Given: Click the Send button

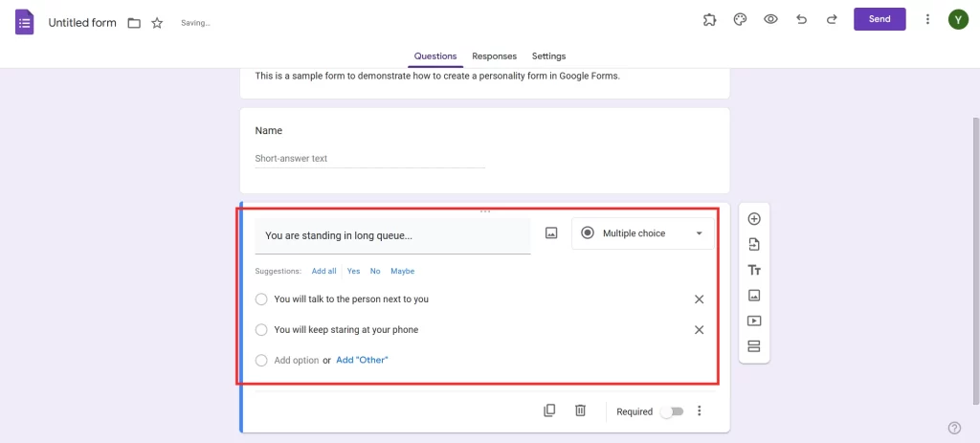Looking at the screenshot, I should pyautogui.click(x=880, y=19).
